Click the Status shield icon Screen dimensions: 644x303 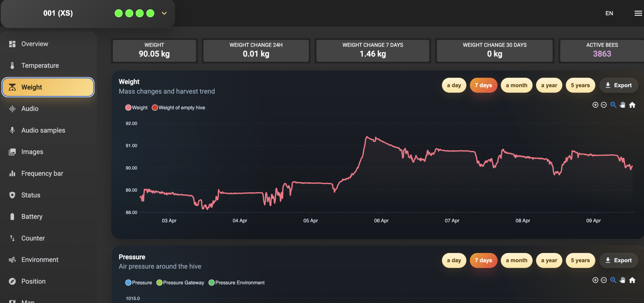point(12,195)
